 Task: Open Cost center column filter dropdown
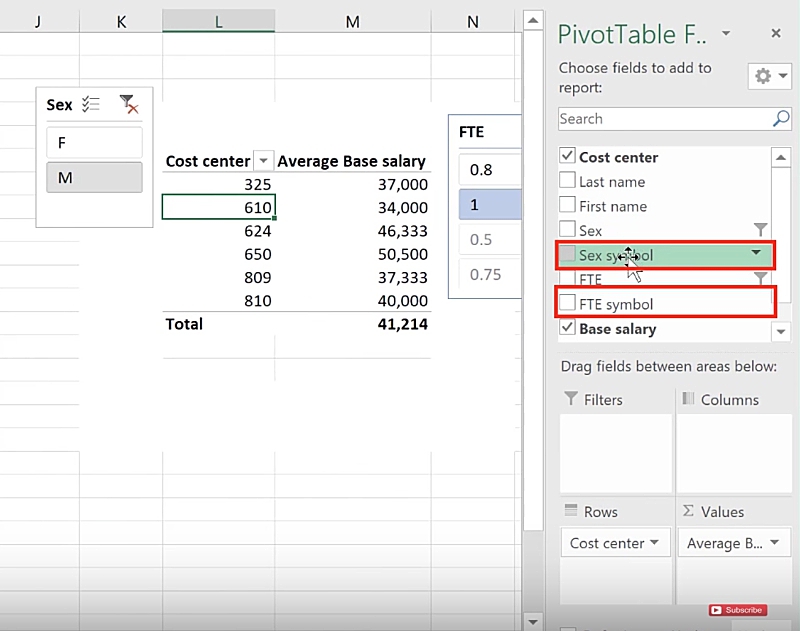pyautogui.click(x=264, y=161)
